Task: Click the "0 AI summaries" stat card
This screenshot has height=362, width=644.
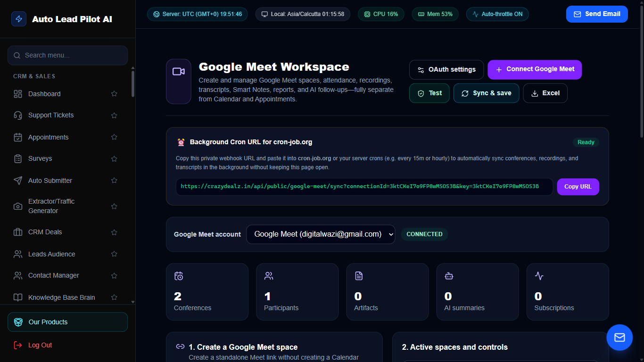Action: [478, 292]
